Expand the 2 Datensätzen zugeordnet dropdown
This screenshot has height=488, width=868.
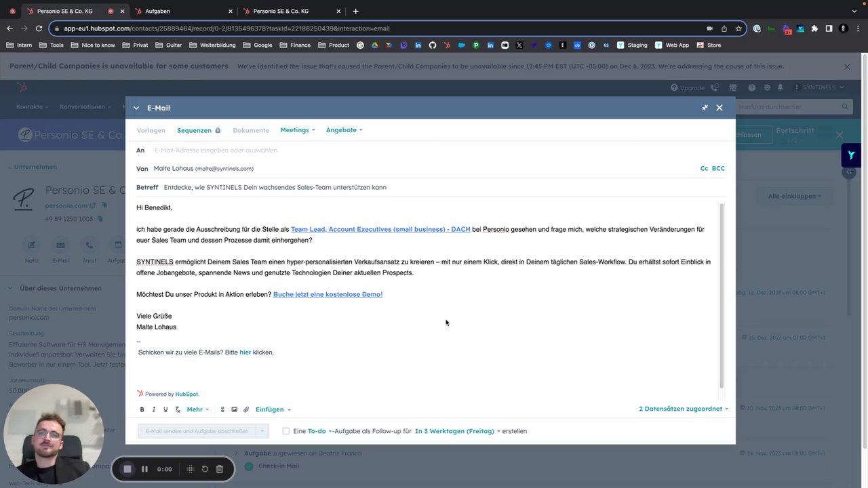(x=684, y=409)
